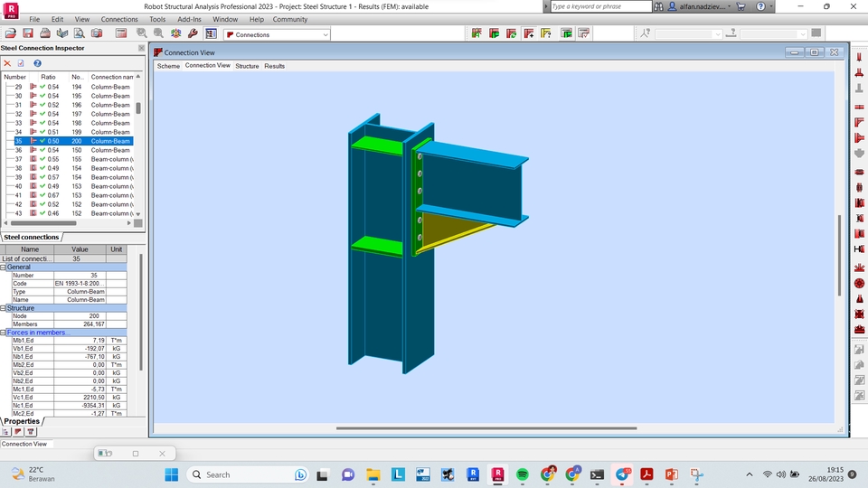The height and width of the screenshot is (488, 868).
Task: Click the Screen Capture camera icon
Action: [97, 33]
